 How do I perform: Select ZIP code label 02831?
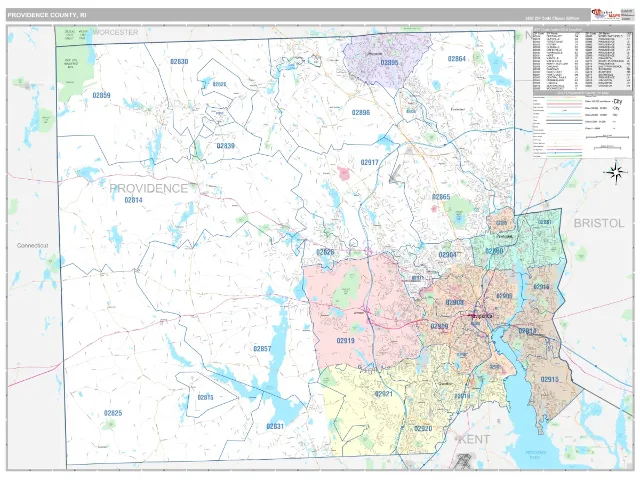coord(275,427)
